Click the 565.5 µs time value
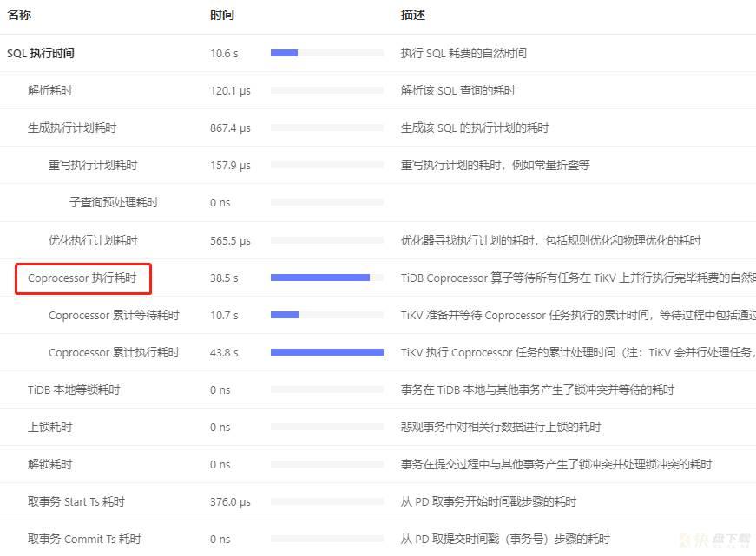 [x=231, y=241]
